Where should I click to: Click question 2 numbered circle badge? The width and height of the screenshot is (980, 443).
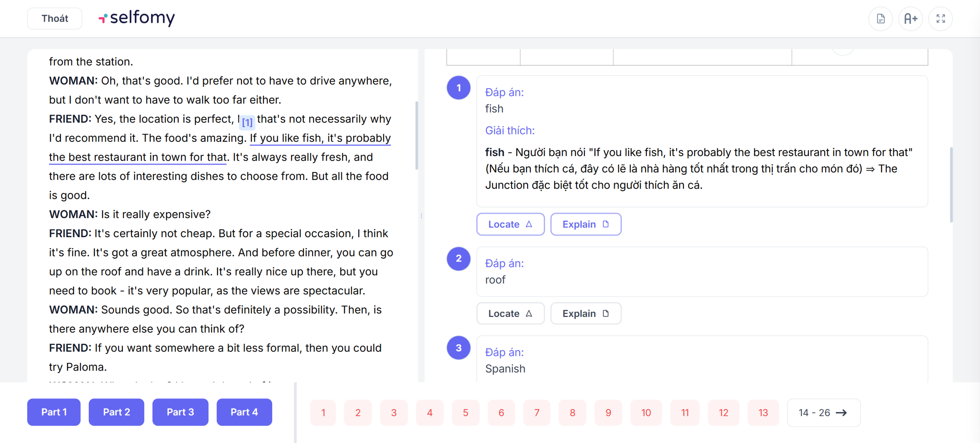point(458,259)
